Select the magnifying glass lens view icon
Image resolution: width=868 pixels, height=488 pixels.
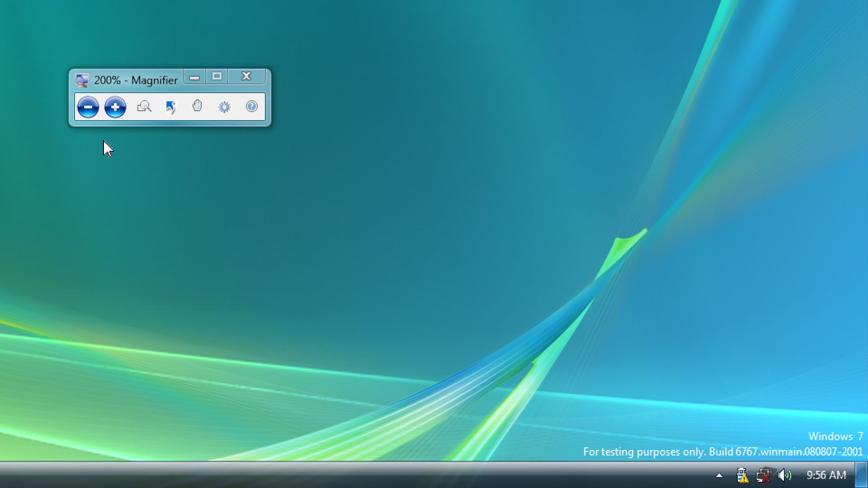click(x=144, y=107)
